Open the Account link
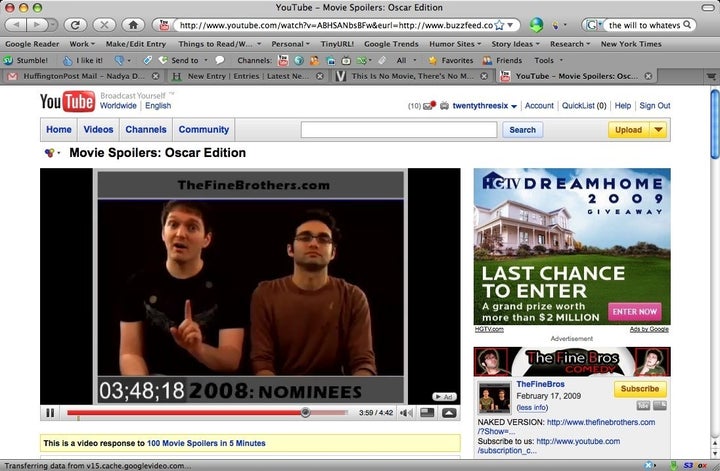Image resolution: width=720 pixels, height=471 pixels. [539, 106]
